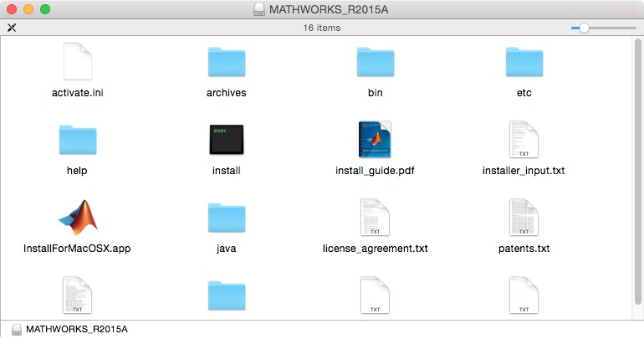Open the bin folder icon
Screen dimensions: 644x339
coord(376,62)
